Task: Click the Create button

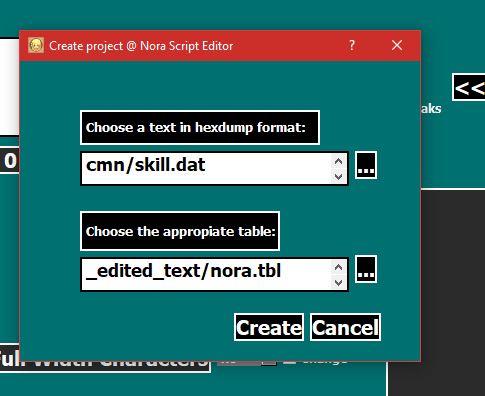Action: [x=269, y=327]
